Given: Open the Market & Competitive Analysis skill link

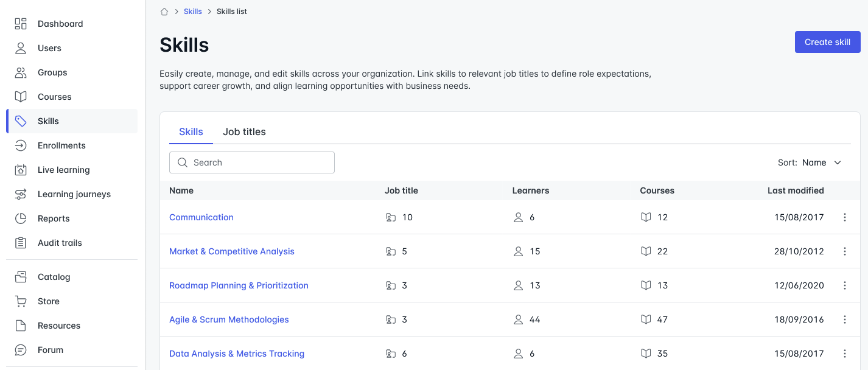Looking at the screenshot, I should tap(232, 251).
